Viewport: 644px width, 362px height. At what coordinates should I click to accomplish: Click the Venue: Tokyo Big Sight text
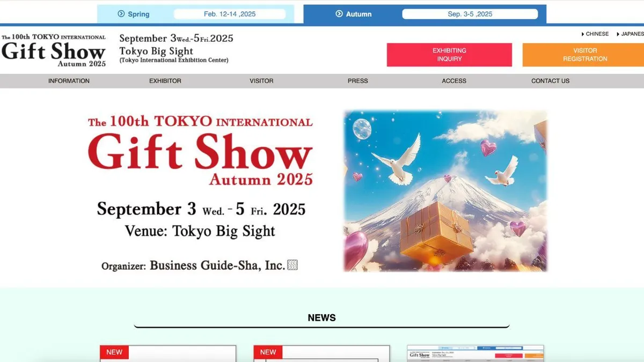tap(200, 231)
